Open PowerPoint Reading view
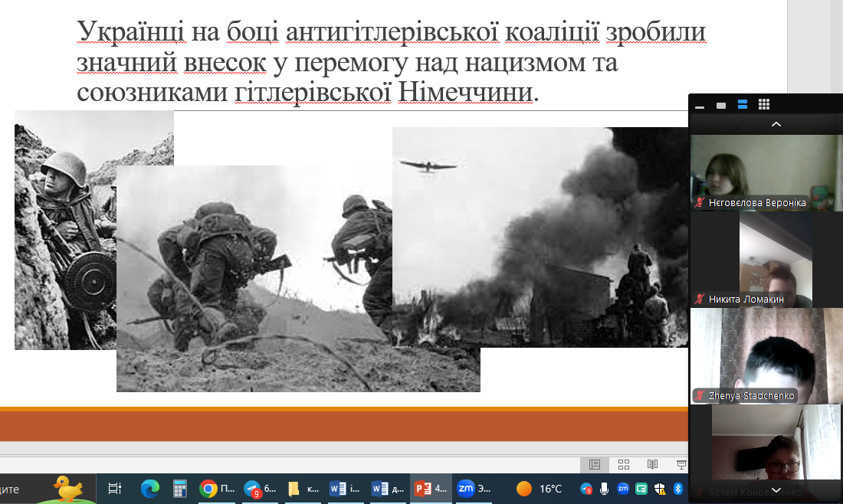The width and height of the screenshot is (843, 504). [652, 464]
